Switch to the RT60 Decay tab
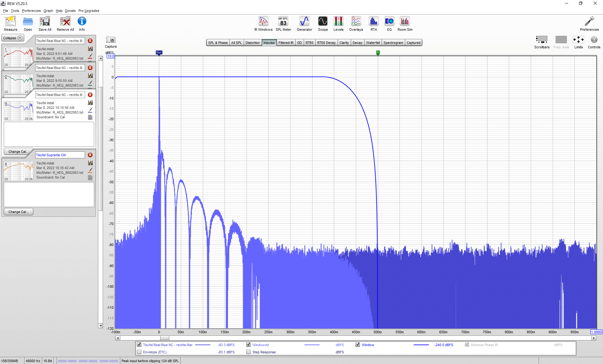603x364 pixels. click(x=326, y=43)
